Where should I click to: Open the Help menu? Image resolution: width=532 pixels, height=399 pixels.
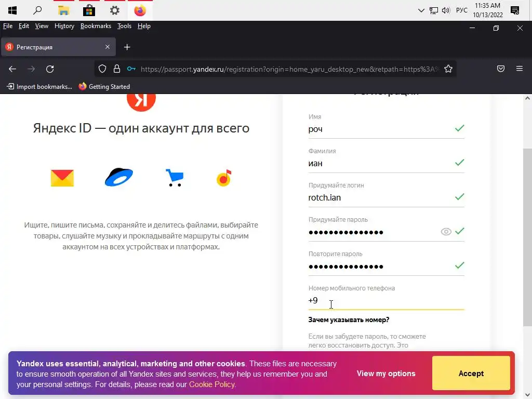[144, 26]
